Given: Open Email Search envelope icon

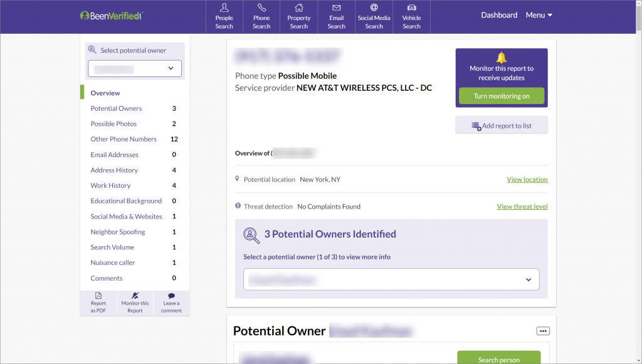Looking at the screenshot, I should point(336,8).
